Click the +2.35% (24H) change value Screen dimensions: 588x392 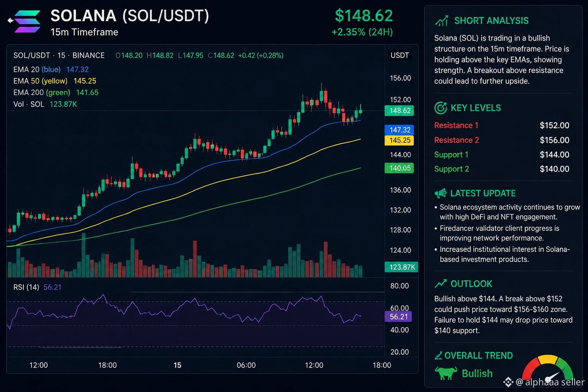362,32
